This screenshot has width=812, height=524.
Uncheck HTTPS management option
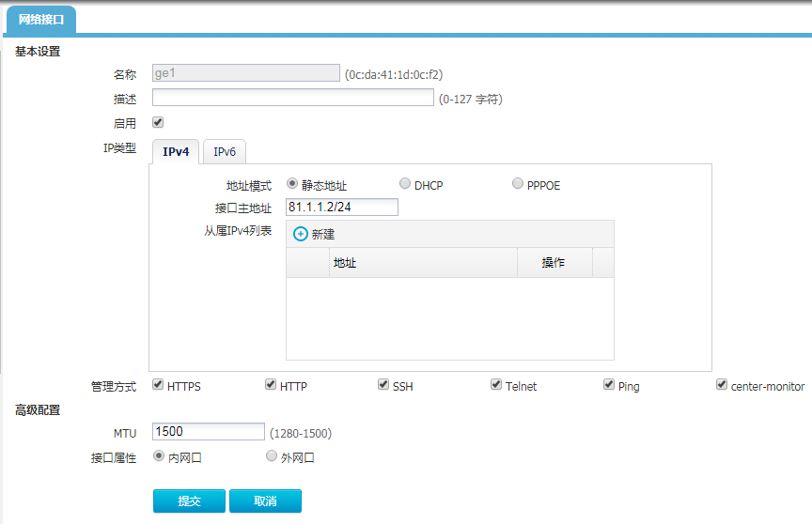point(158,385)
